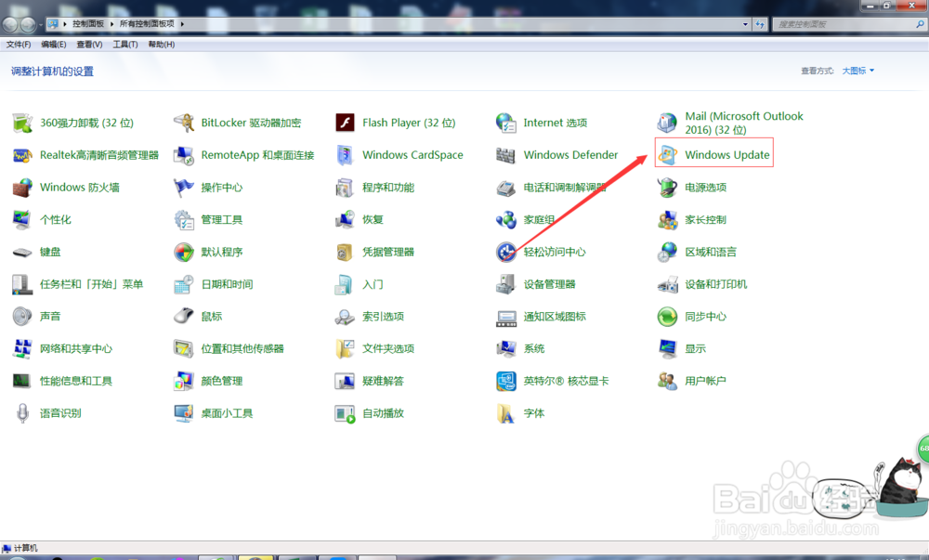Open 任务栏和「开始」菜单 link
This screenshot has width=929, height=560.
pos(91,284)
